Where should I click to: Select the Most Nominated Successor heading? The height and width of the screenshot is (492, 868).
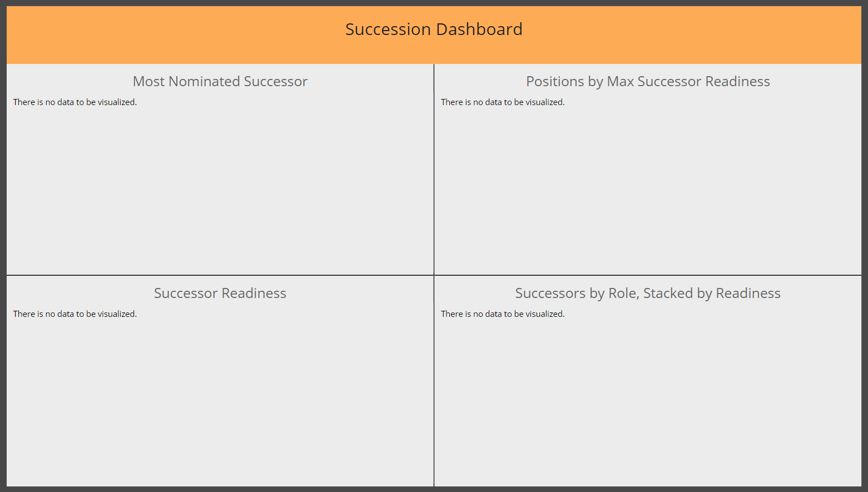pos(220,81)
